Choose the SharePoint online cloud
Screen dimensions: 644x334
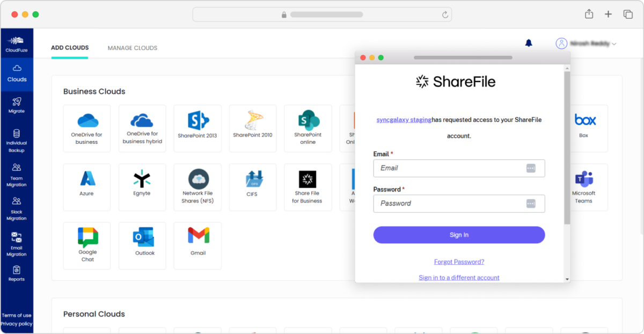[x=308, y=128]
